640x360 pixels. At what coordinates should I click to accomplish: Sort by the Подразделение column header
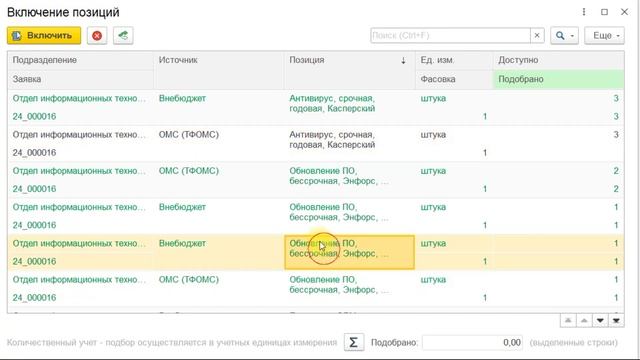coord(80,60)
